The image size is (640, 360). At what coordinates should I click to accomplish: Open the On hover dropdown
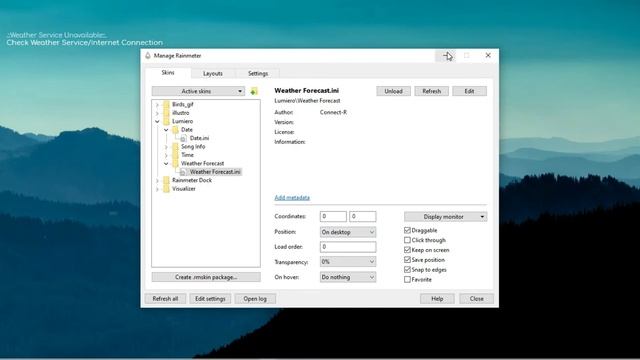[348, 277]
